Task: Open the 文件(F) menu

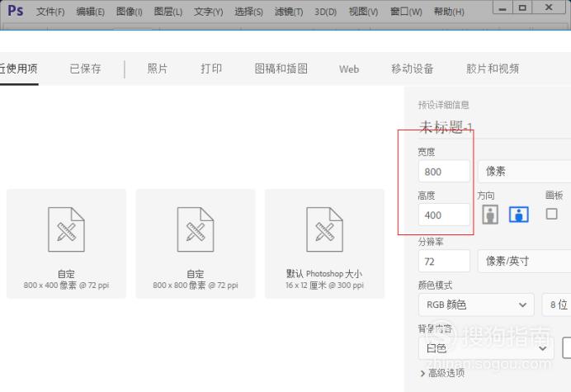Action: 50,12
